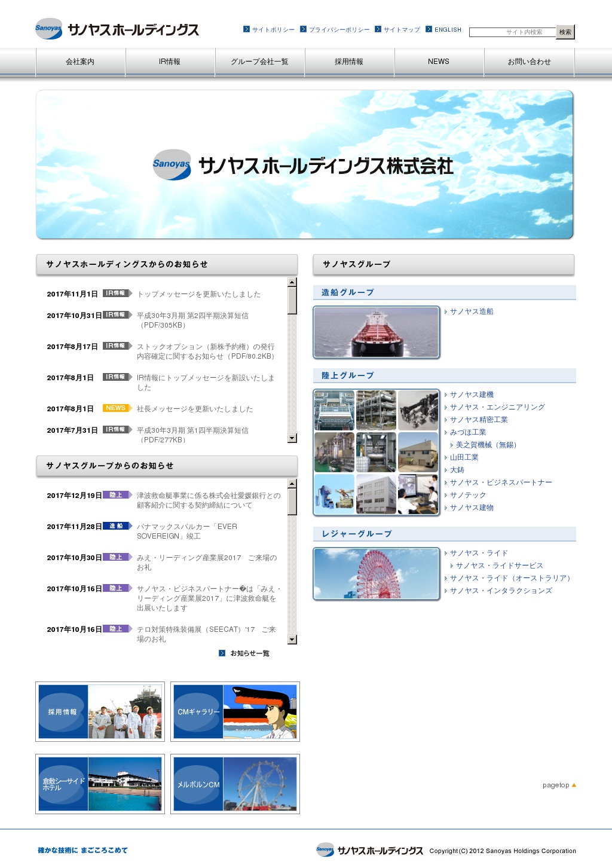Open the NEWS menu
Image resolution: width=612 pixels, height=868 pixels.
pos(439,62)
